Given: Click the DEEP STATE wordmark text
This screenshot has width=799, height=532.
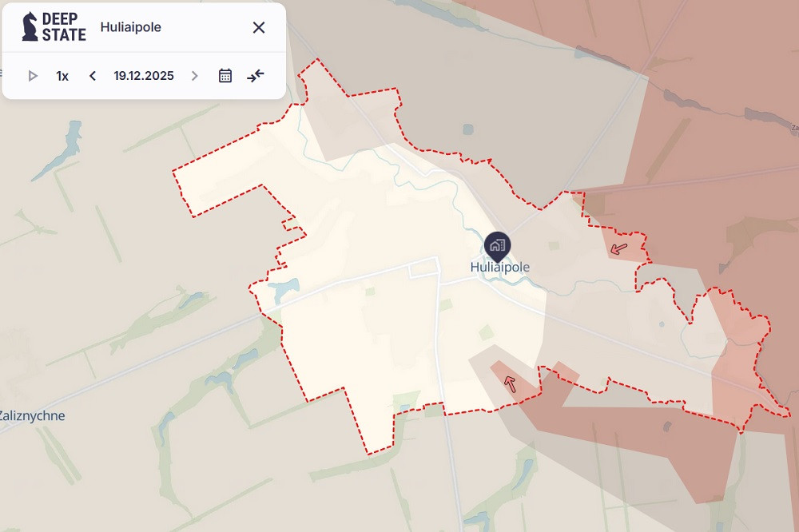Looking at the screenshot, I should (x=64, y=26).
